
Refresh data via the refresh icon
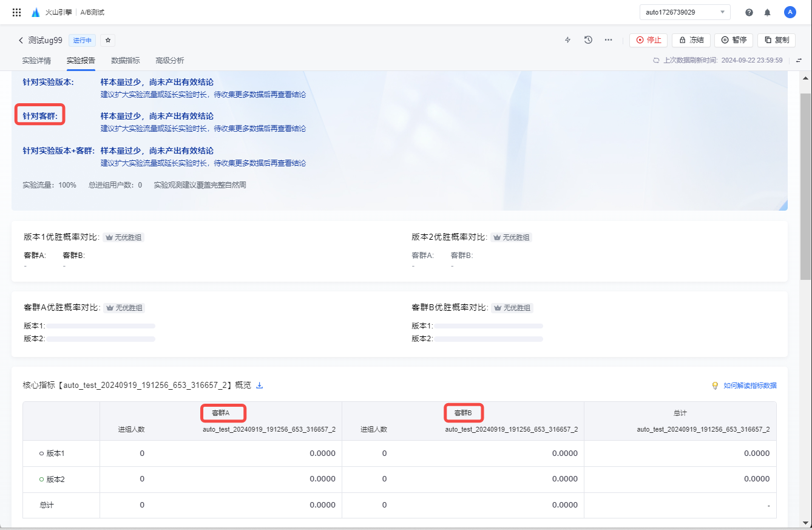656,61
